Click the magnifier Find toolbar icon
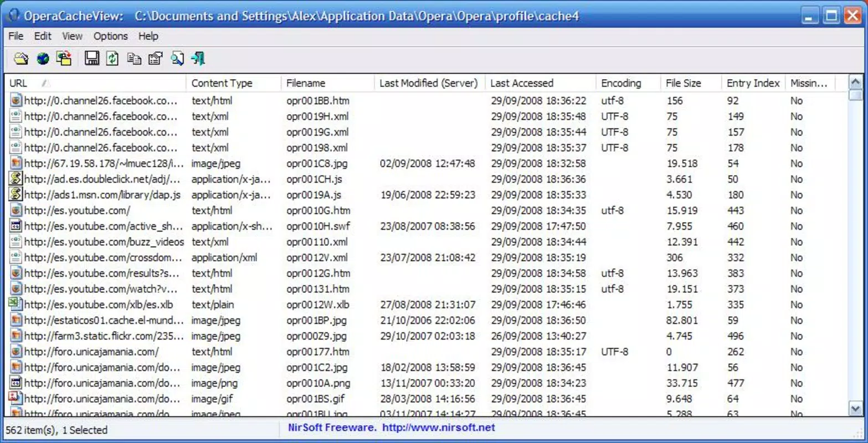This screenshot has height=443, width=868. pyautogui.click(x=177, y=58)
